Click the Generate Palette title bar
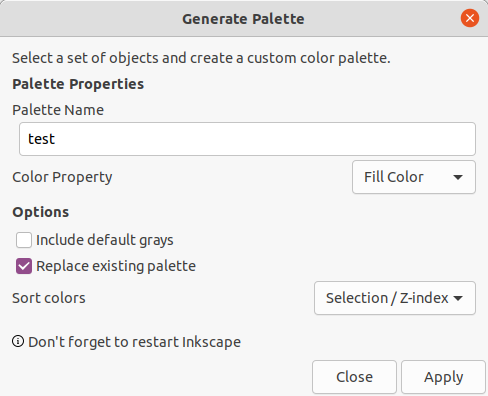 243,19
